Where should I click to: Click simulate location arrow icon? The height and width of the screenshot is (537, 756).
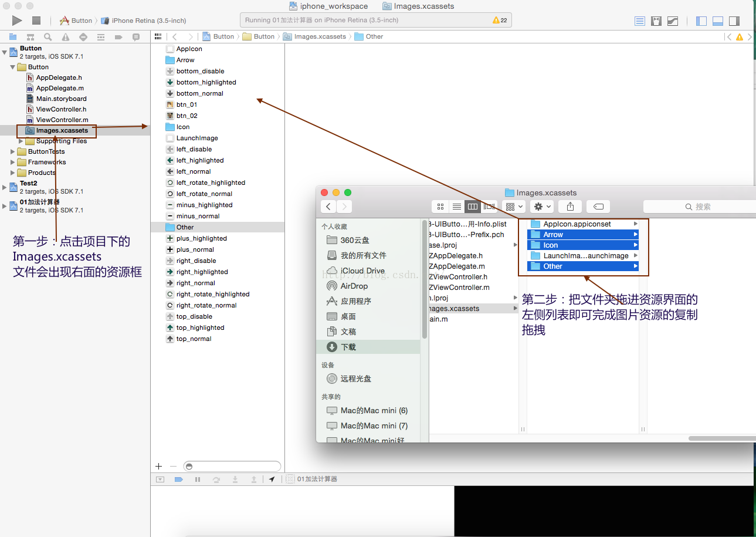[x=272, y=479]
